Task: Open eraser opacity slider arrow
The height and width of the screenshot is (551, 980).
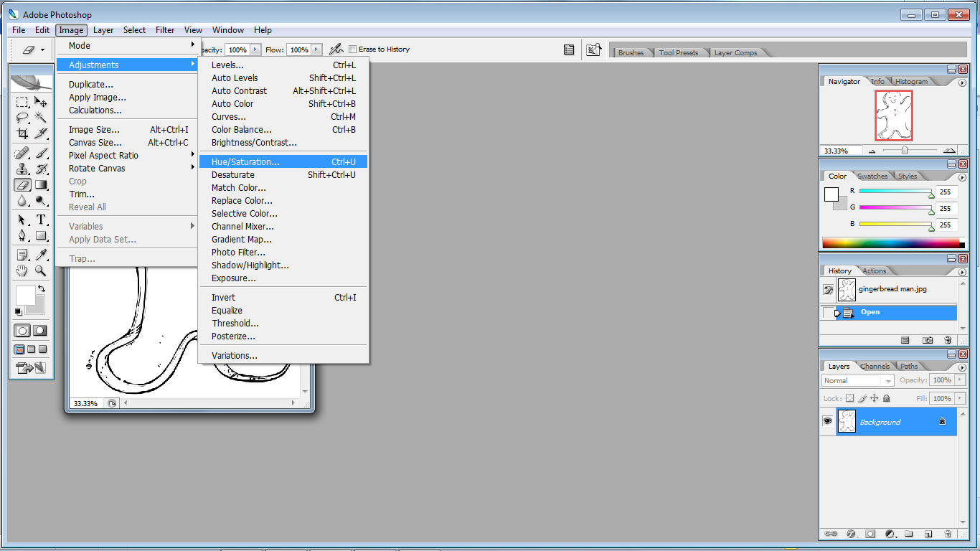Action: (255, 50)
